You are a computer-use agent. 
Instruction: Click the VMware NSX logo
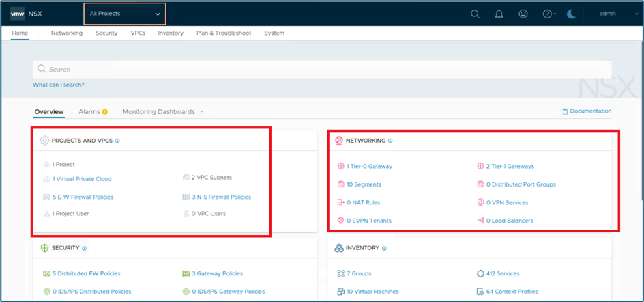pos(27,14)
